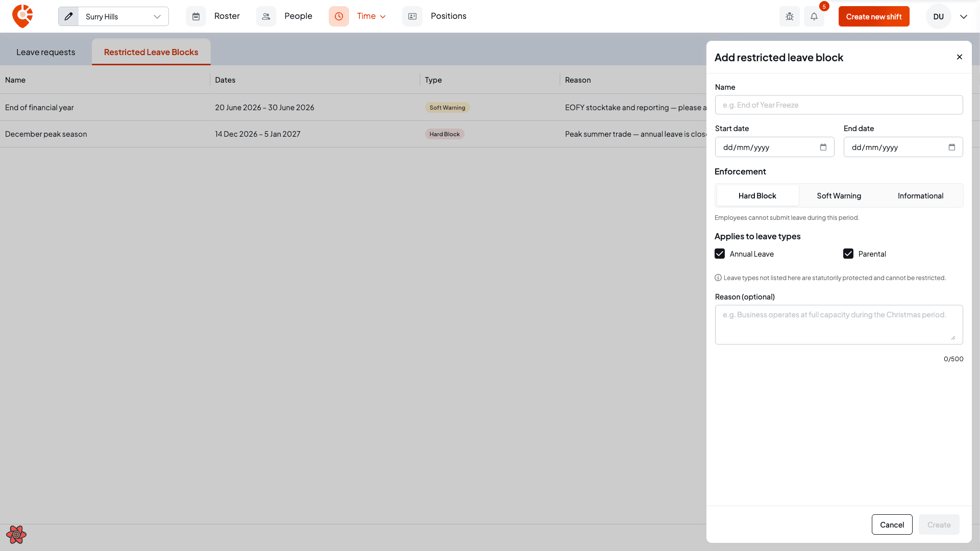980x551 pixels.
Task: Click the Start date field
Action: coord(774,147)
